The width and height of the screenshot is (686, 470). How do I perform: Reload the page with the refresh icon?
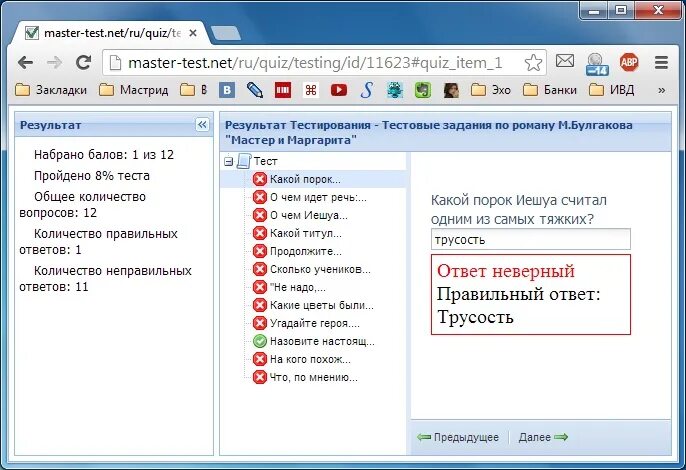[x=83, y=63]
